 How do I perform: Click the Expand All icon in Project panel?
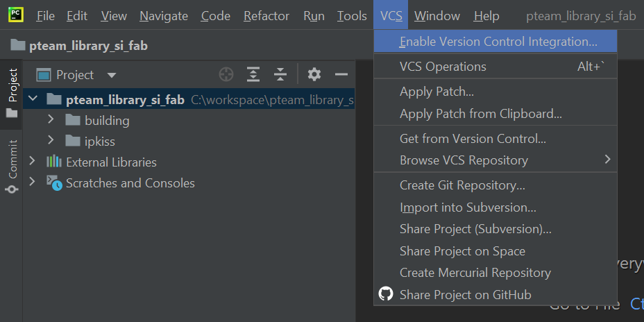click(253, 74)
